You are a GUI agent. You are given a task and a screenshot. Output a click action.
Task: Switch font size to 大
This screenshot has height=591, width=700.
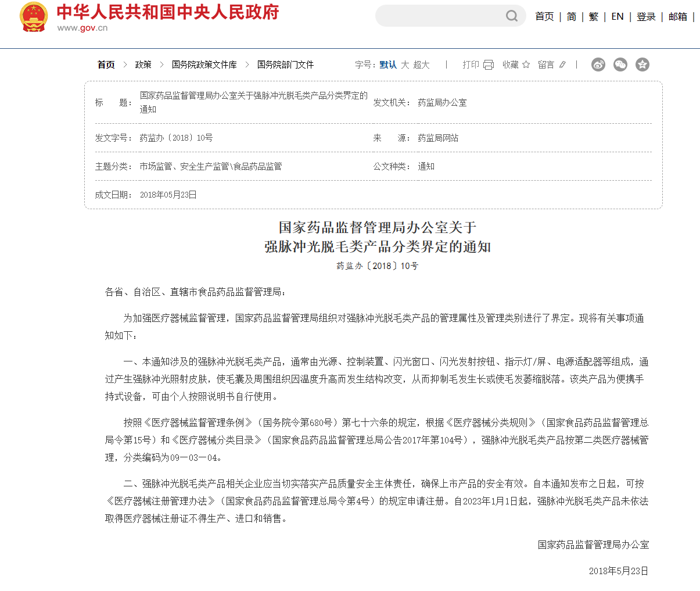coord(405,65)
